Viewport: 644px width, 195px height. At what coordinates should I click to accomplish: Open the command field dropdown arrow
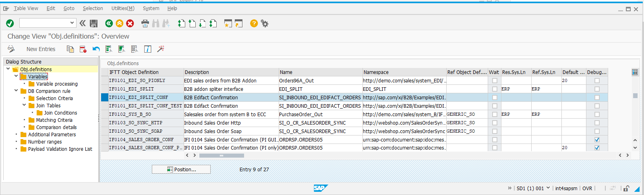(72, 23)
